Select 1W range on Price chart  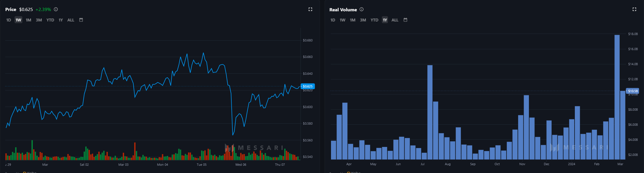pyautogui.click(x=18, y=20)
